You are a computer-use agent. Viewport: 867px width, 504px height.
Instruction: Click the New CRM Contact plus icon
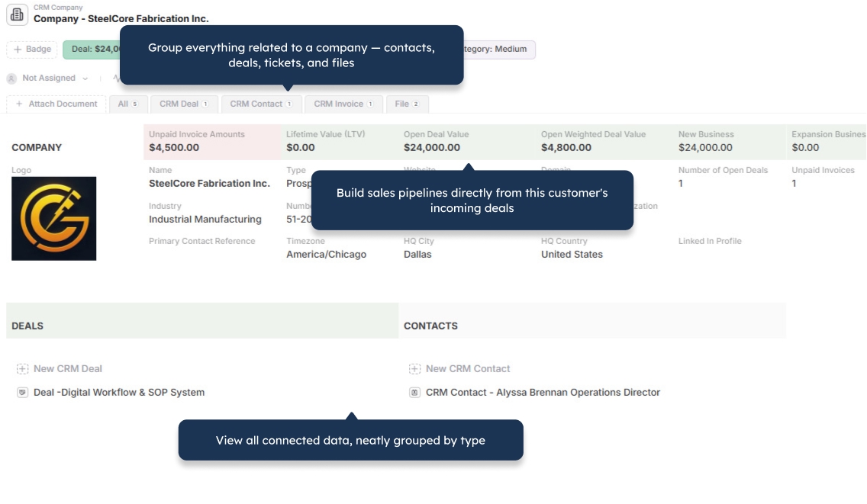pyautogui.click(x=414, y=368)
